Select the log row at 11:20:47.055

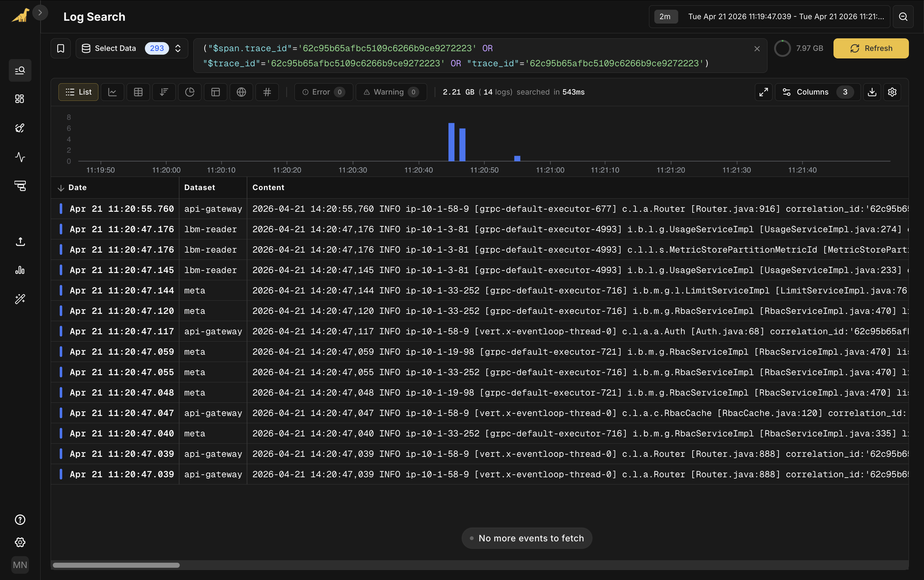click(480, 372)
